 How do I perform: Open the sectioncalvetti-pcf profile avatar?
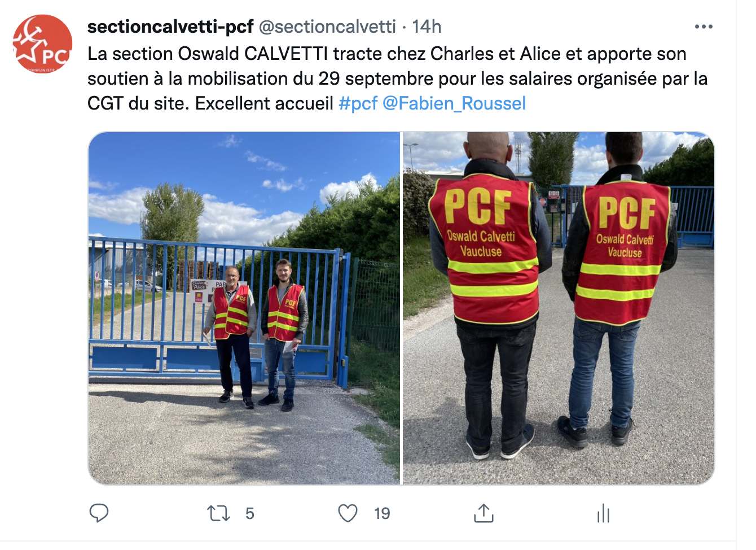[x=43, y=44]
